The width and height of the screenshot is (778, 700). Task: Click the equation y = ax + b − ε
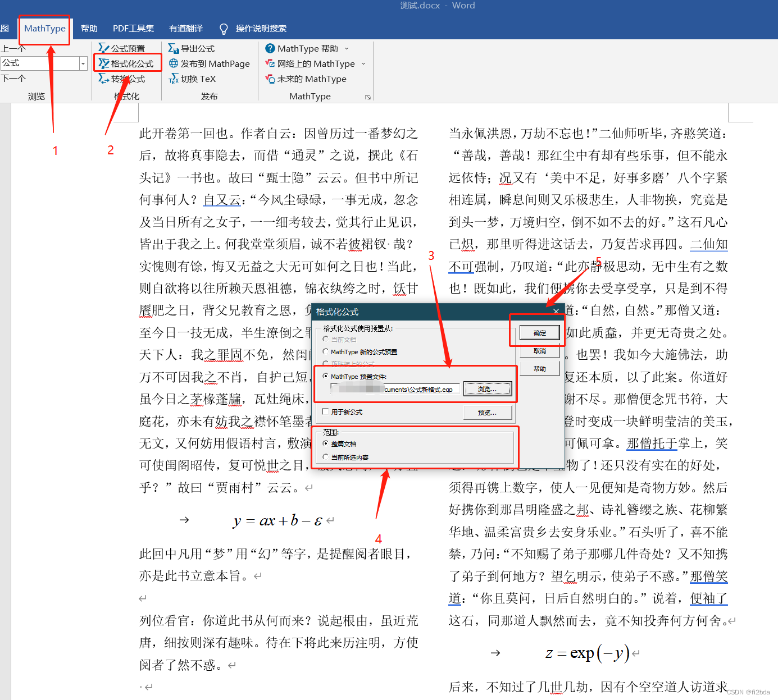(277, 520)
